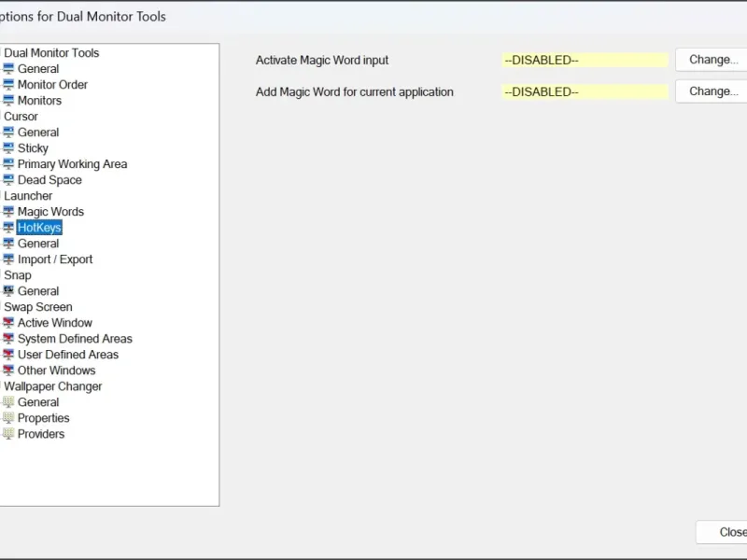Click the "Add Magic Word for current application" label
This screenshot has width=747, height=560.
tap(355, 91)
